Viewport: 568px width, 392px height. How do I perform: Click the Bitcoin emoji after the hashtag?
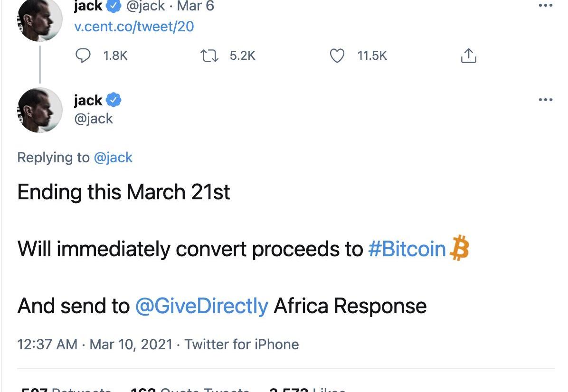point(459,248)
